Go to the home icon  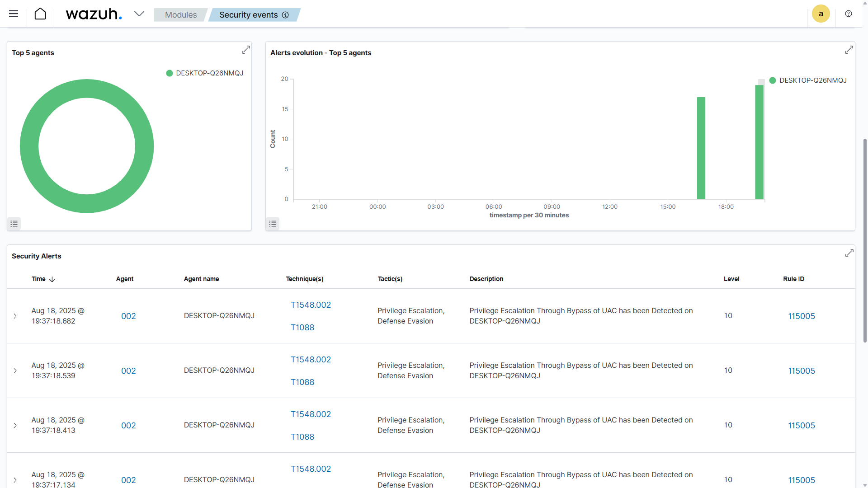40,14
